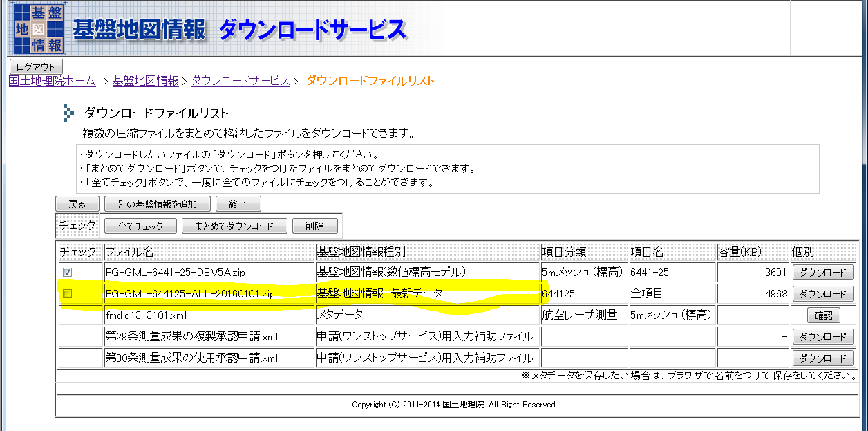Download FG-GML-644125-ALL-20160101.zip individually

pyautogui.click(x=822, y=294)
